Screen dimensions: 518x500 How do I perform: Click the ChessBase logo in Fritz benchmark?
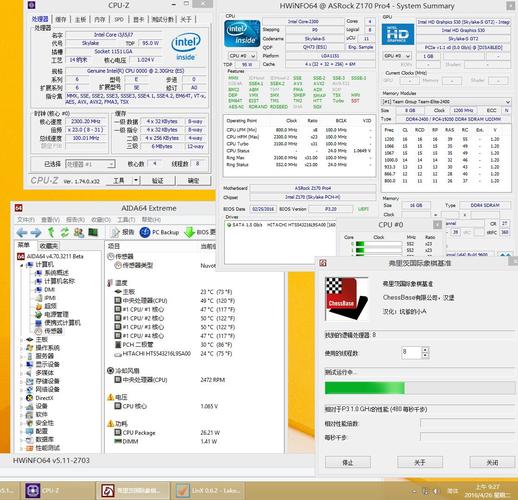[347, 299]
